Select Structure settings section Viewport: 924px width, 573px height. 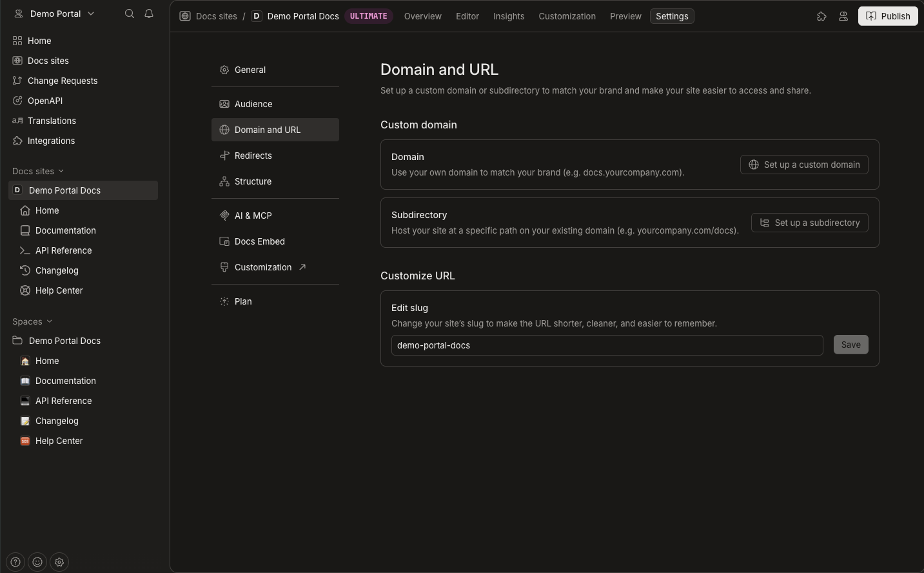[x=275, y=181]
